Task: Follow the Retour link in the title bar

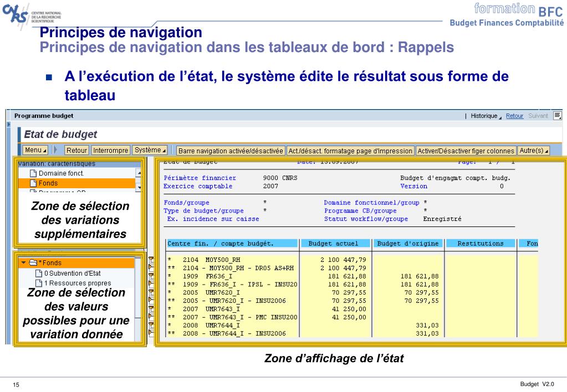Action: pos(514,116)
